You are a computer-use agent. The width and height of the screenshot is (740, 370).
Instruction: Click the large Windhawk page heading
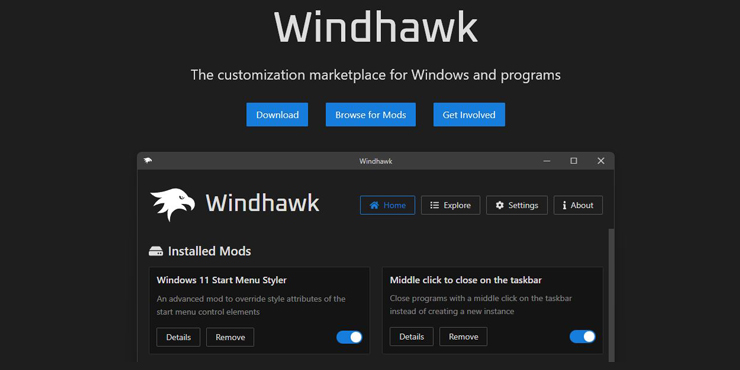(x=376, y=26)
